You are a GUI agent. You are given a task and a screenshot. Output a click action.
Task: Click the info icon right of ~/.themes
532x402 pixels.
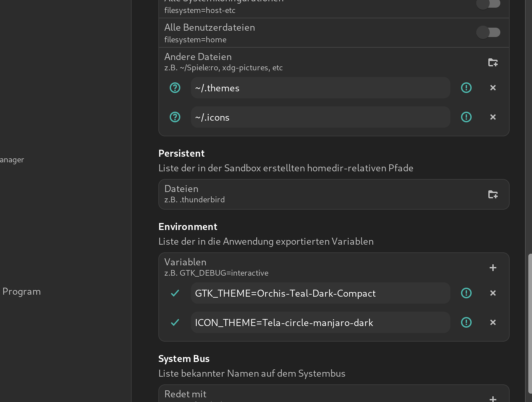click(466, 88)
